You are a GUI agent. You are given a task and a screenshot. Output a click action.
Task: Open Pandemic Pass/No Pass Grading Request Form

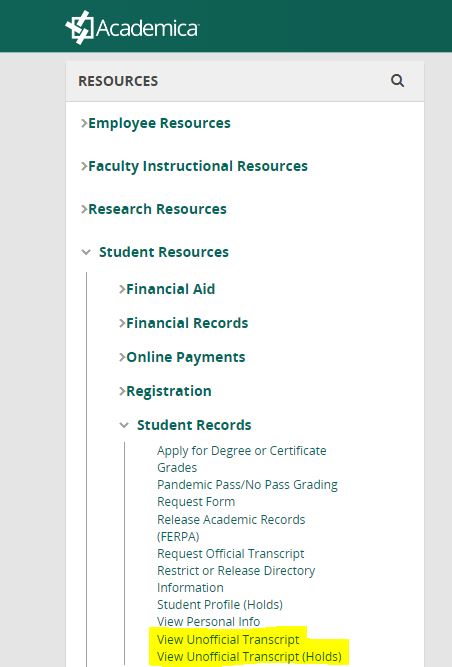pyautogui.click(x=247, y=493)
